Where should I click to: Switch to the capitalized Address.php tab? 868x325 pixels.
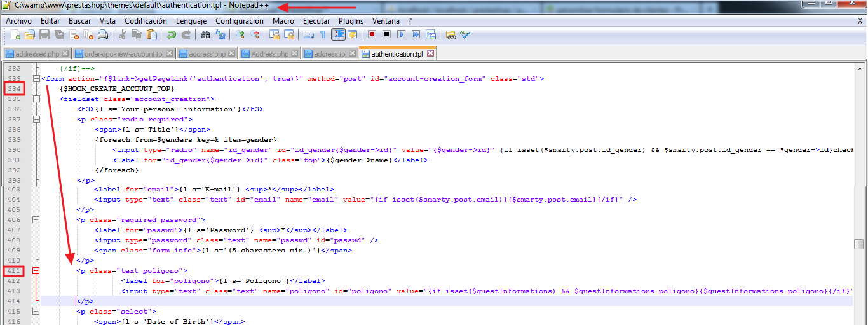coord(270,54)
